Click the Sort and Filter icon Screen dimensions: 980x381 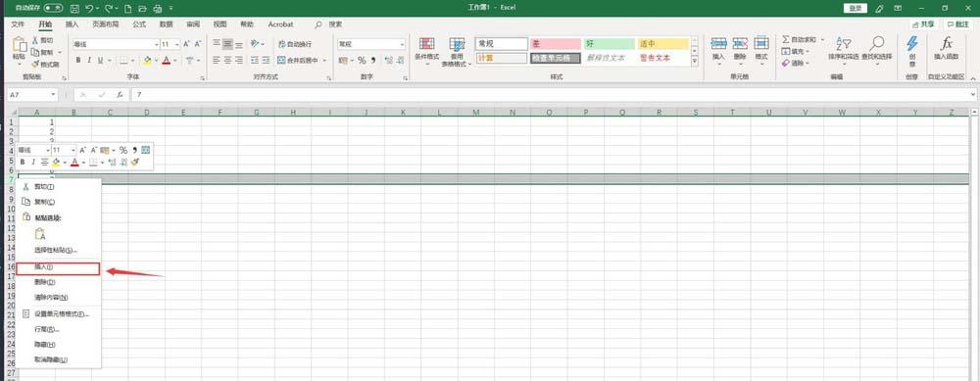(x=844, y=44)
